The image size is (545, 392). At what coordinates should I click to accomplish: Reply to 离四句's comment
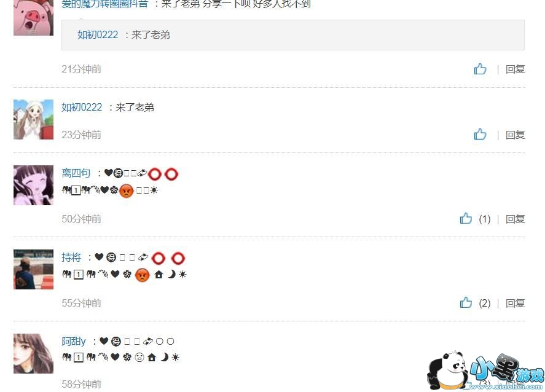click(x=515, y=219)
